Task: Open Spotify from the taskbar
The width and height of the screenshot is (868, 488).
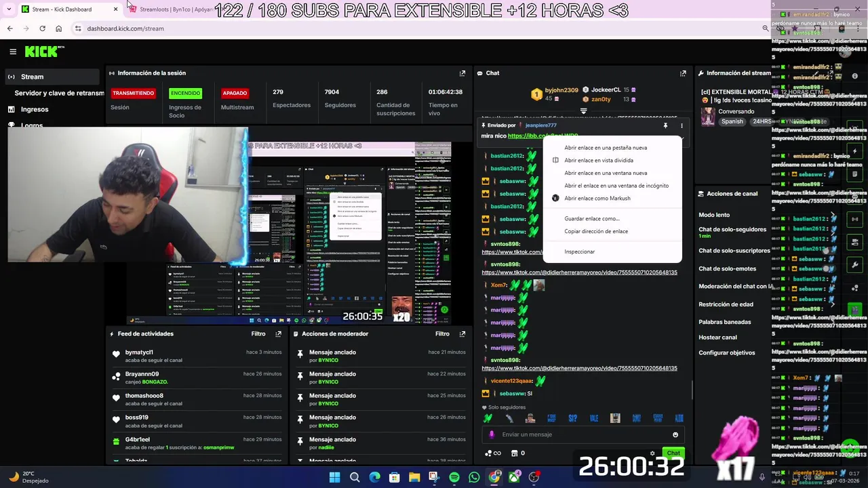Action: click(454, 478)
